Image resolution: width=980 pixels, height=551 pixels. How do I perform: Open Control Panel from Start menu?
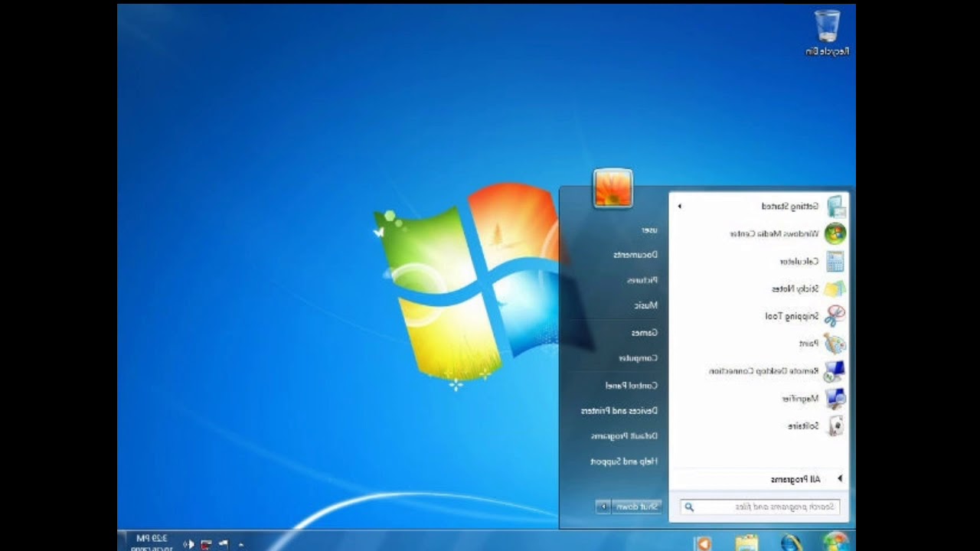pos(632,386)
